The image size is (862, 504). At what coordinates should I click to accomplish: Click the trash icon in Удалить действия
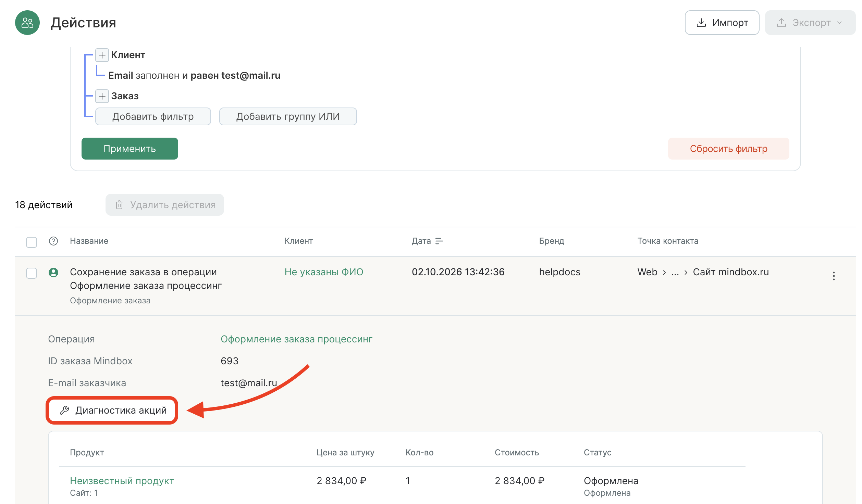tap(119, 205)
